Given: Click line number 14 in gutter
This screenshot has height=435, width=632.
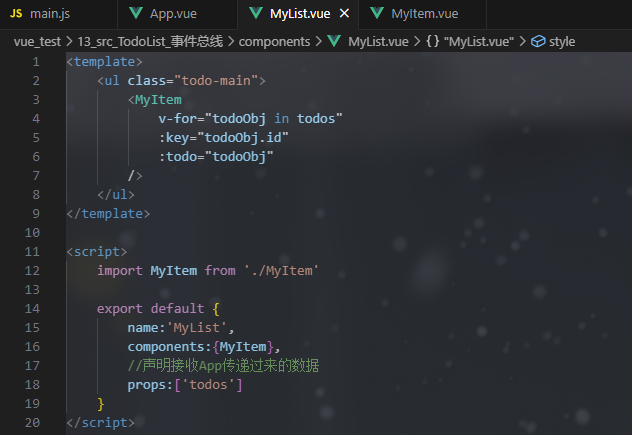Looking at the screenshot, I should (32, 308).
